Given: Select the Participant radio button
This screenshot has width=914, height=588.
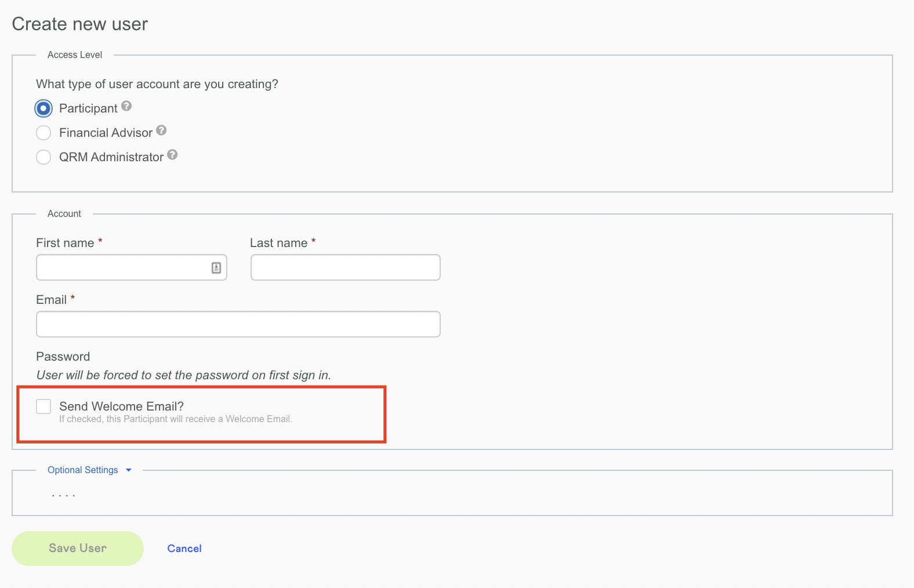Looking at the screenshot, I should point(43,108).
